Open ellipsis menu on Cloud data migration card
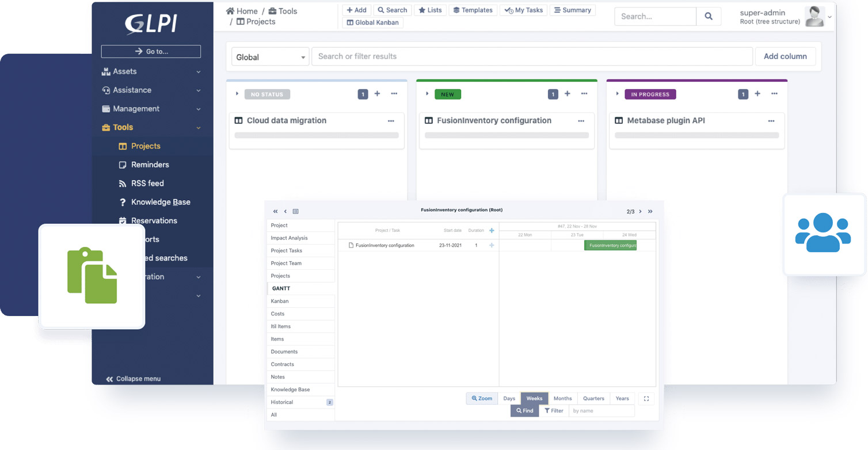868x450 pixels. [391, 121]
